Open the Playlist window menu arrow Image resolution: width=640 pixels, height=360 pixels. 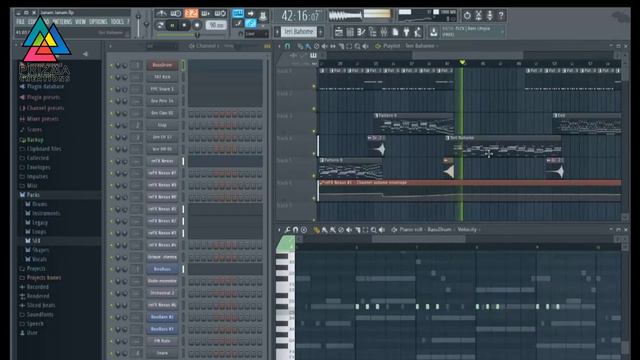(280, 46)
